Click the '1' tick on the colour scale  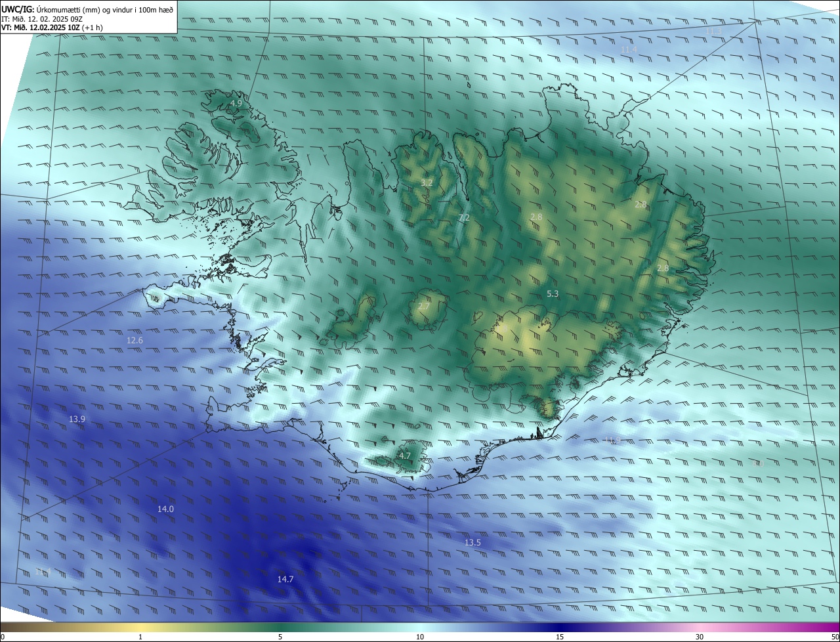(140, 637)
